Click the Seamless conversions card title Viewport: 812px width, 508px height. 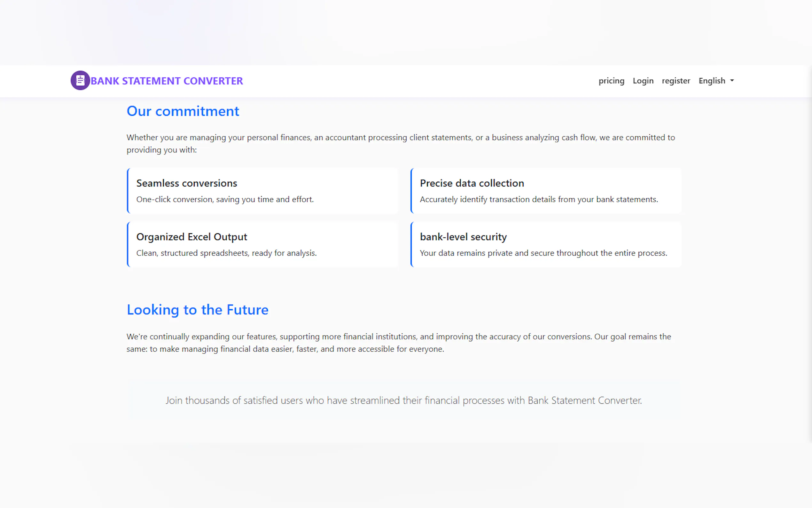[187, 183]
